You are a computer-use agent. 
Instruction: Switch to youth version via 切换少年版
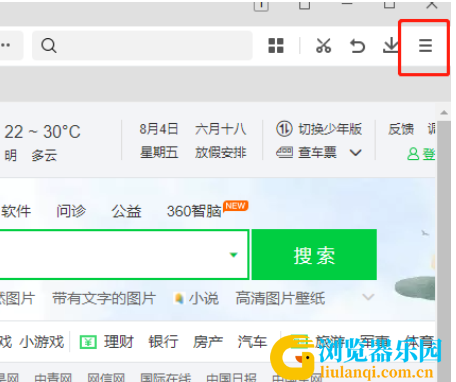tap(319, 129)
